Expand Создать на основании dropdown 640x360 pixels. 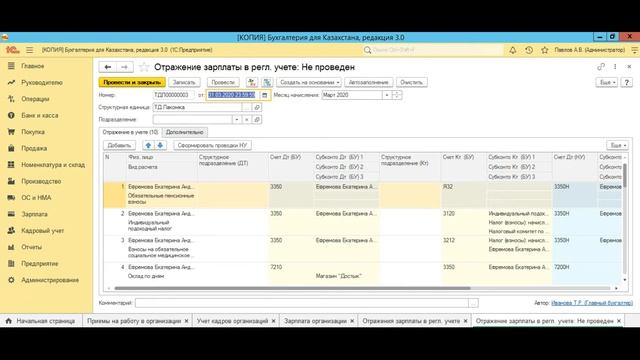point(309,82)
